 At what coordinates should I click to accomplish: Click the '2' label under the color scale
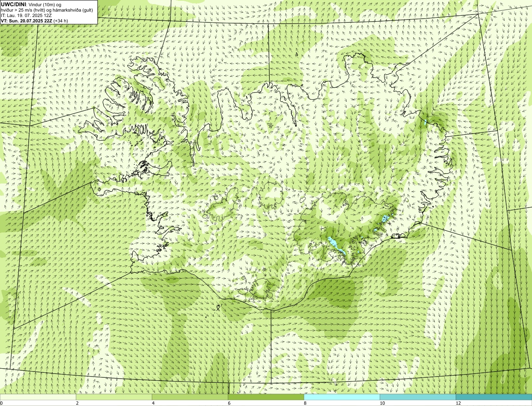(x=77, y=403)
